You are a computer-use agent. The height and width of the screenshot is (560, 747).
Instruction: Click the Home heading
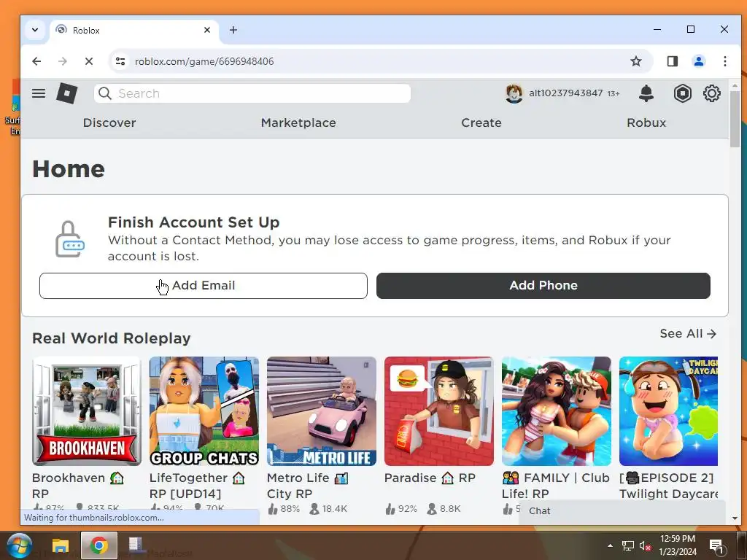point(69,169)
